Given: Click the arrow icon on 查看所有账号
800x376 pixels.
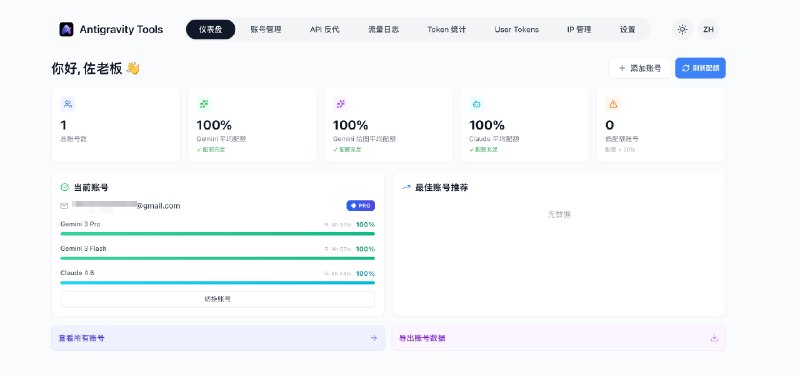Looking at the screenshot, I should 373,338.
